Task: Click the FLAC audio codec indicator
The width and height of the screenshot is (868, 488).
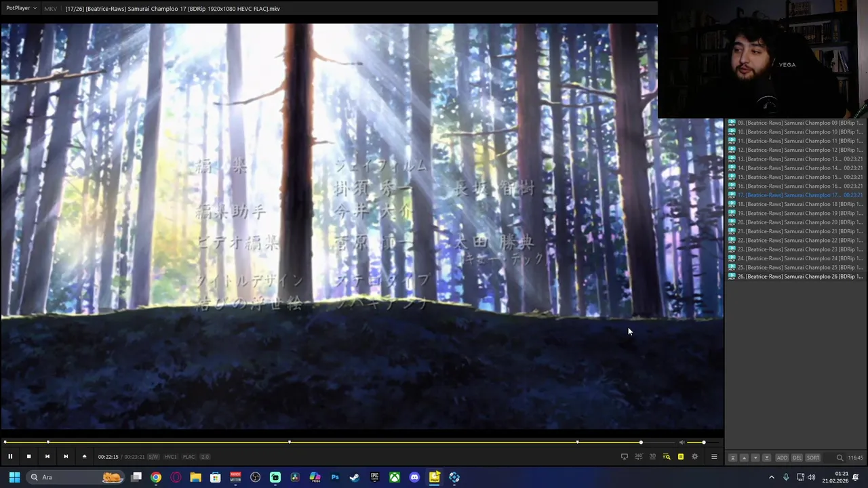Action: [189, 457]
